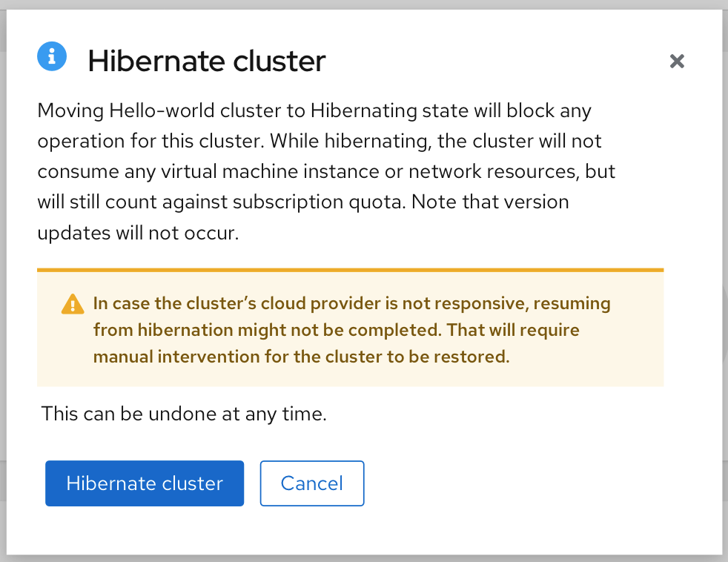
Task: Click "This can be undone at any time"
Action: 184,414
